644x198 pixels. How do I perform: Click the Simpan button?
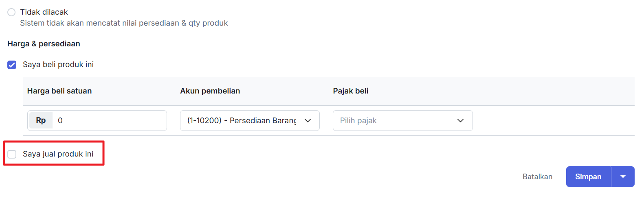pyautogui.click(x=588, y=177)
